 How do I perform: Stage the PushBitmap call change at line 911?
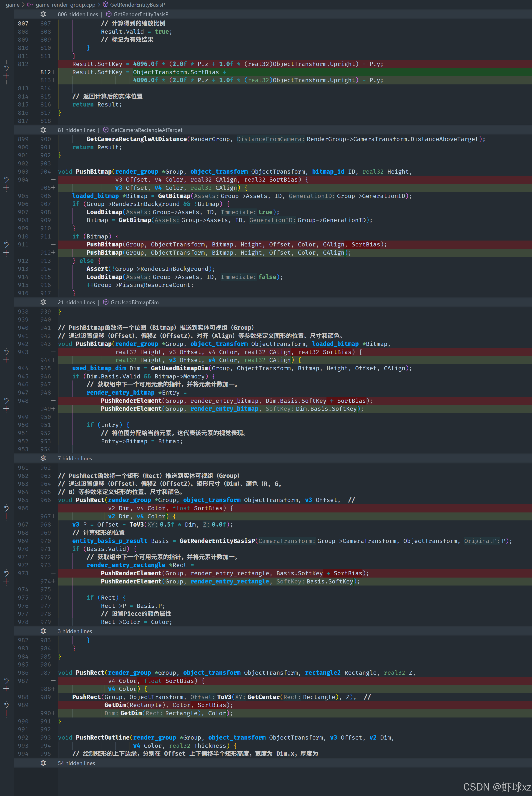[x=6, y=253]
